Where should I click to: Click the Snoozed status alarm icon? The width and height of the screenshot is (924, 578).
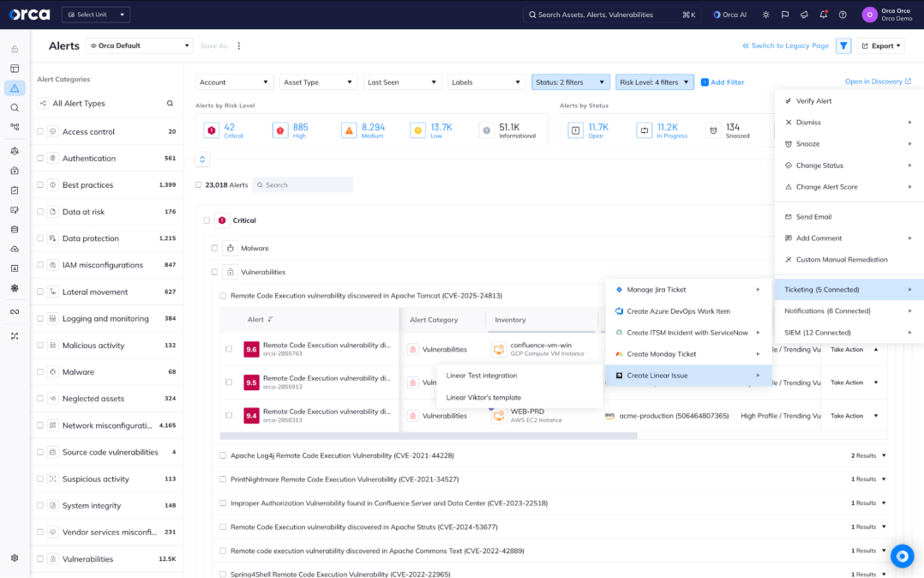tap(713, 130)
